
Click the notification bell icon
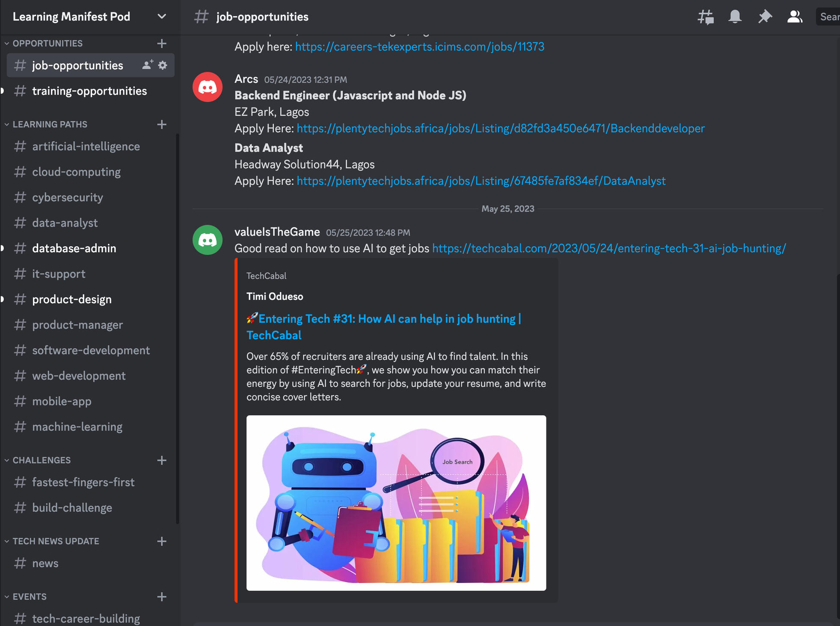coord(735,17)
